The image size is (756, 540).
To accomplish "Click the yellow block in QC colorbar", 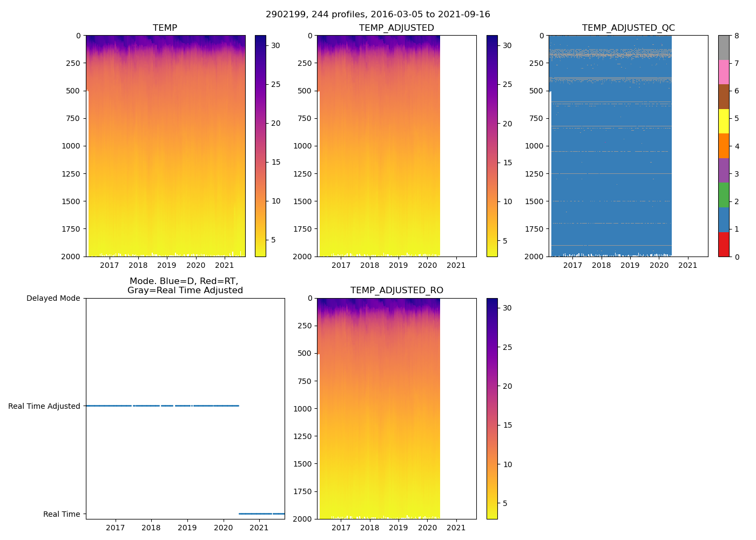I will tap(724, 121).
